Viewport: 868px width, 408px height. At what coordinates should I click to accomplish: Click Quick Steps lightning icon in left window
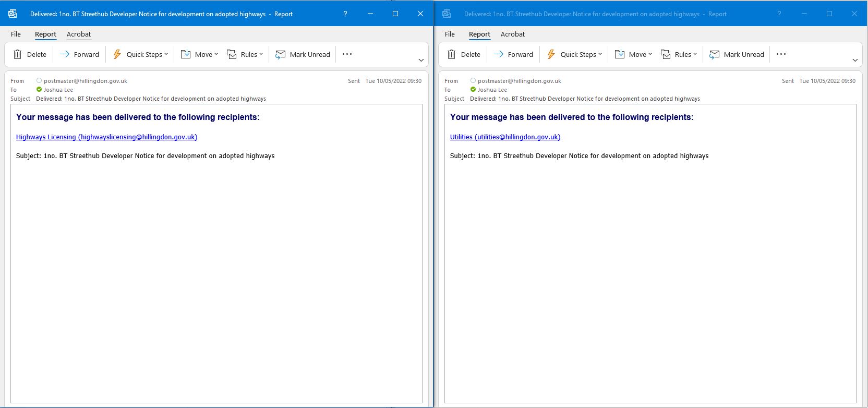[117, 54]
